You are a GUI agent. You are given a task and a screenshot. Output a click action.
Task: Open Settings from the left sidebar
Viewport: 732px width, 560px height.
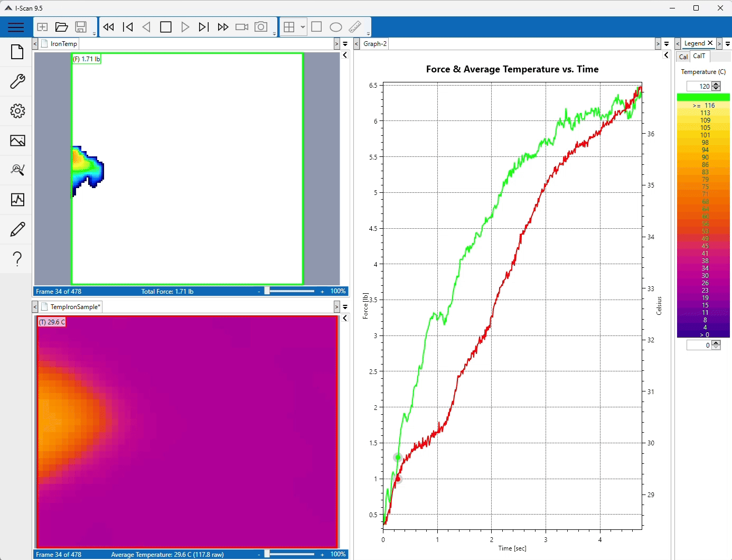click(17, 111)
